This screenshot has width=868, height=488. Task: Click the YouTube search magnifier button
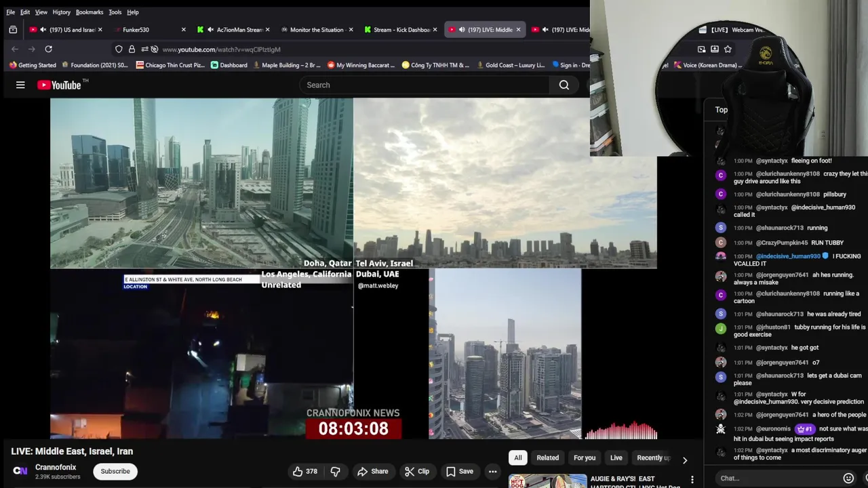(564, 85)
